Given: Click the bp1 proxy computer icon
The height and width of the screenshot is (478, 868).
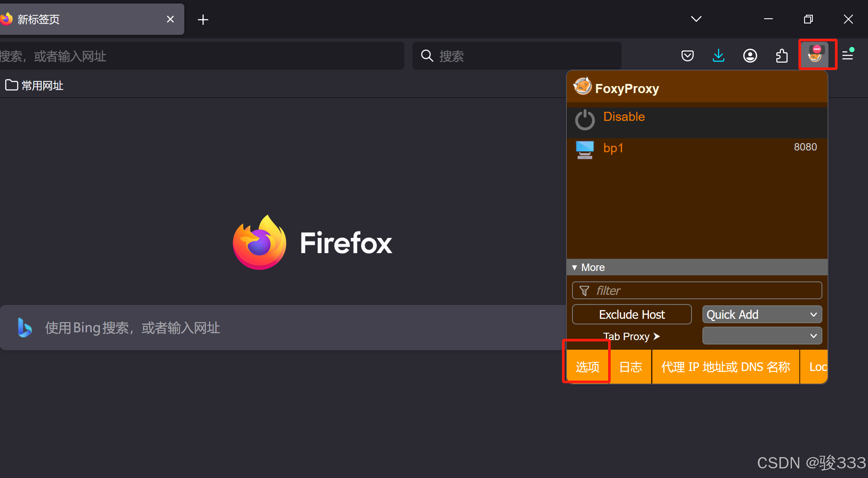Looking at the screenshot, I should 585,149.
